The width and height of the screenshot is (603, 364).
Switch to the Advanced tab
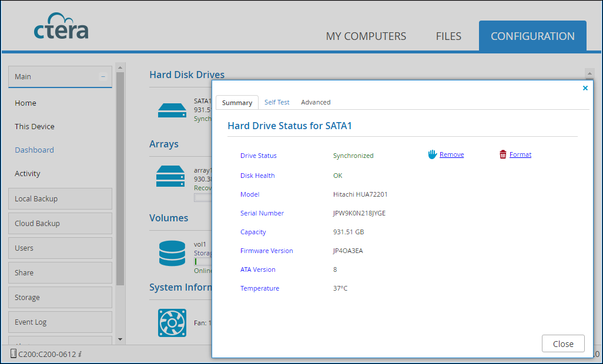[316, 102]
